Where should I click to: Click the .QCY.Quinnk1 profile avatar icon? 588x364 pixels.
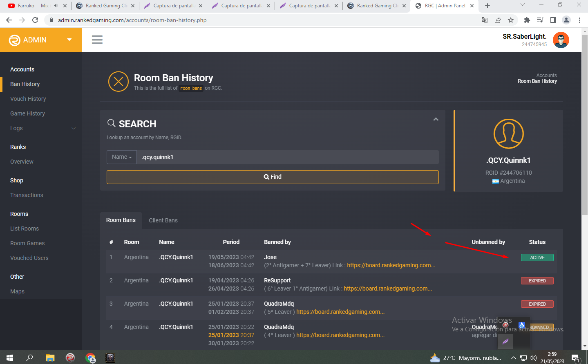pos(509,134)
